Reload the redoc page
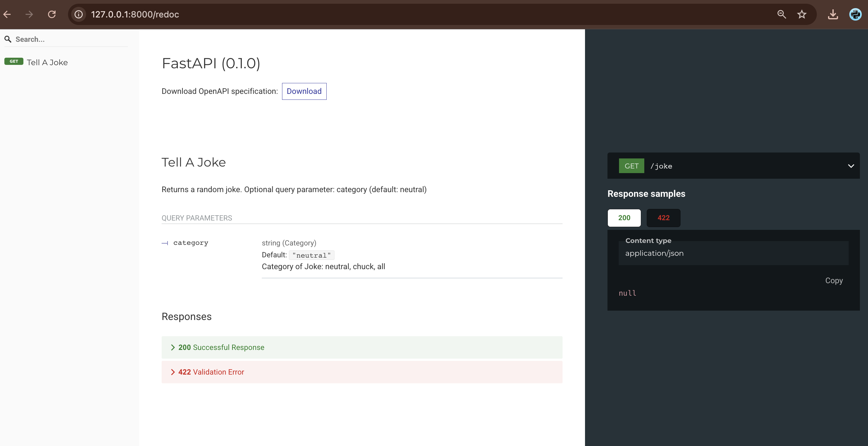This screenshot has height=446, width=868. (51, 14)
